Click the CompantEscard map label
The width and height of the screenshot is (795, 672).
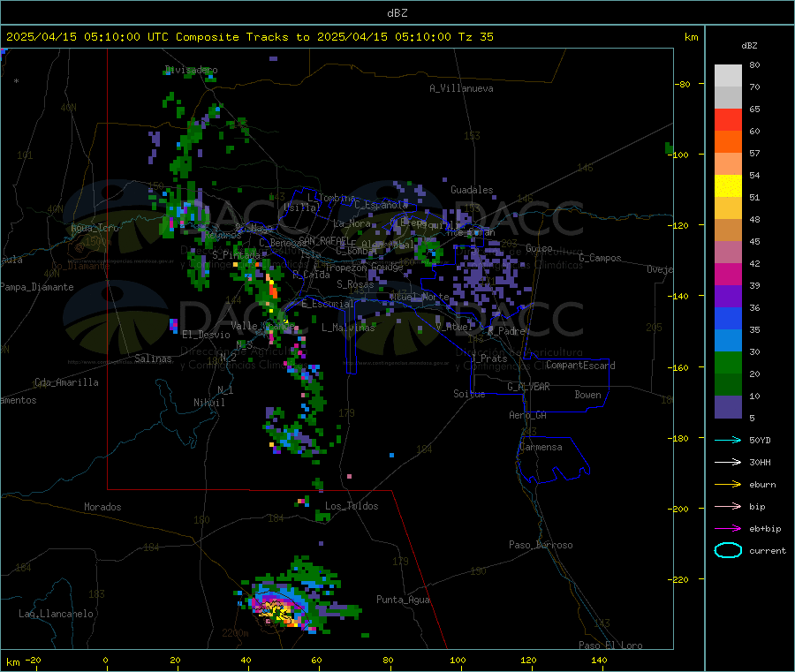580,365
